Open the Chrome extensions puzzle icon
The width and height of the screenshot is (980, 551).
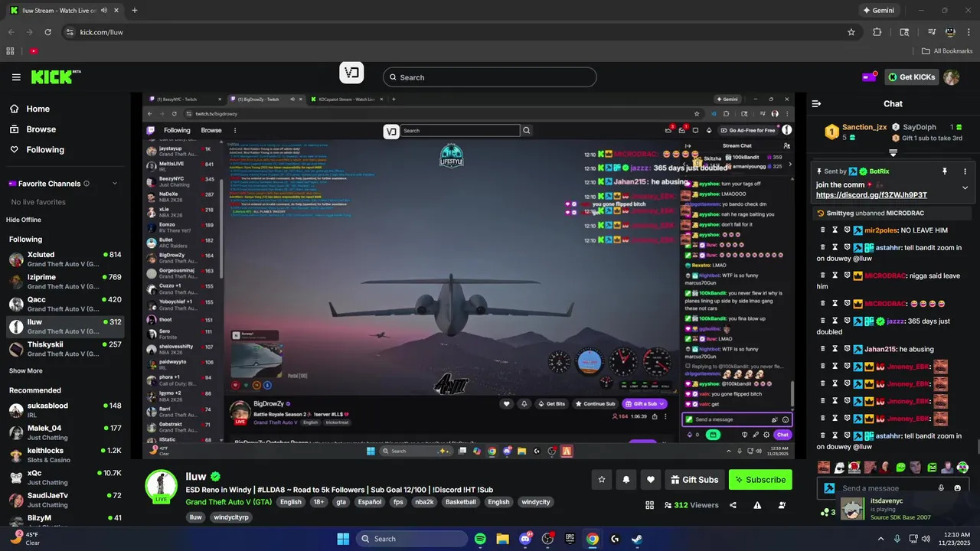click(x=877, y=32)
